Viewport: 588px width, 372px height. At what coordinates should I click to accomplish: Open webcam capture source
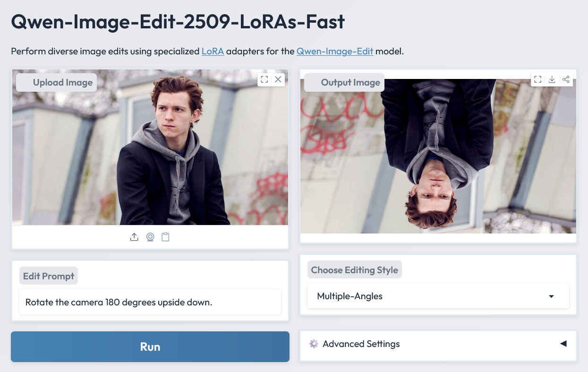[150, 237]
